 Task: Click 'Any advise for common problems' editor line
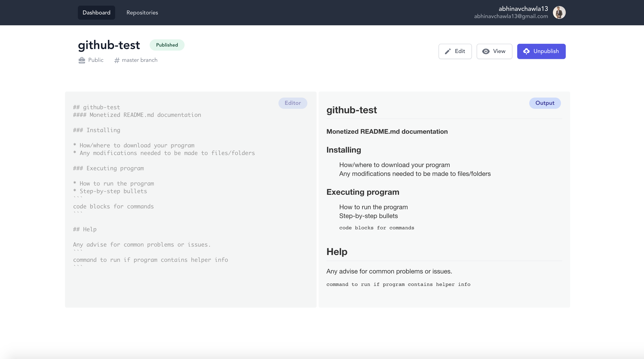(x=142, y=245)
